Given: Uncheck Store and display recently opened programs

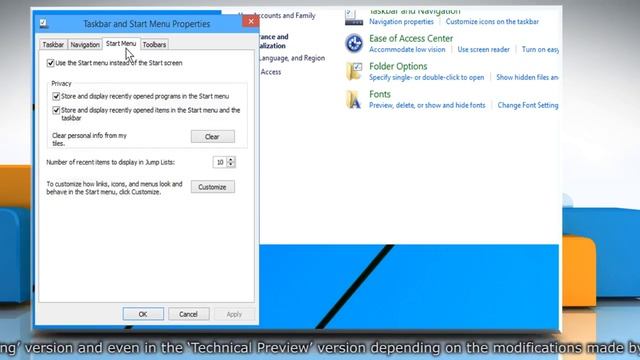Looking at the screenshot, I should [56, 96].
